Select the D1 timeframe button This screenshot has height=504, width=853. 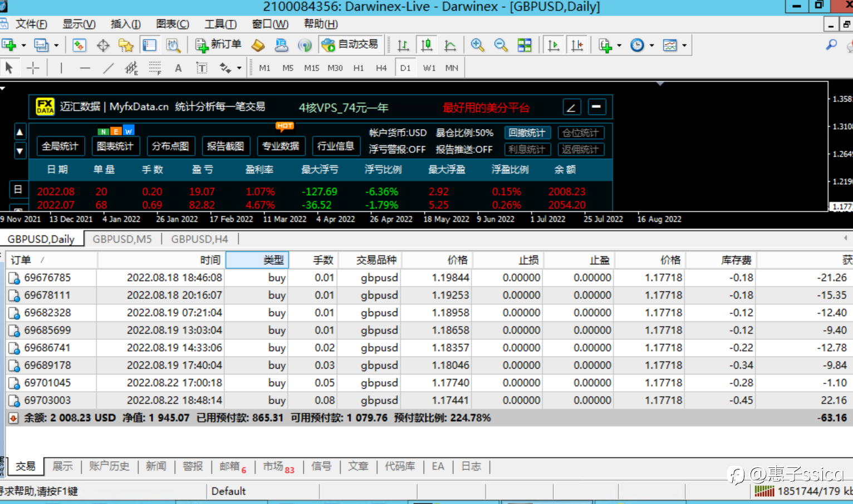pyautogui.click(x=405, y=68)
